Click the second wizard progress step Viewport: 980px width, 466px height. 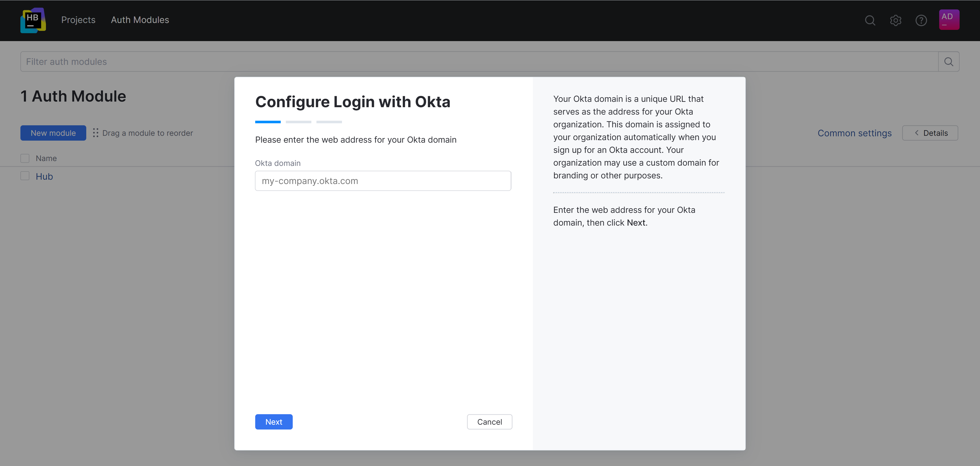pos(298,122)
